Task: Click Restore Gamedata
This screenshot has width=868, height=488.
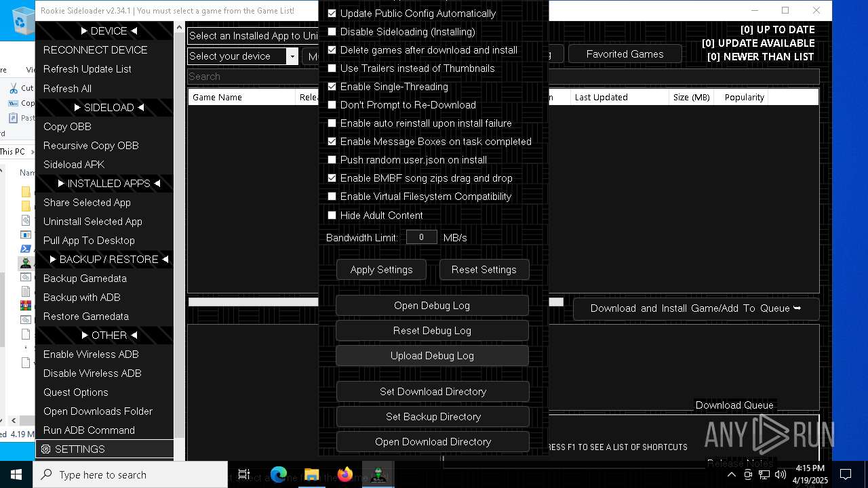Action: 104,317
